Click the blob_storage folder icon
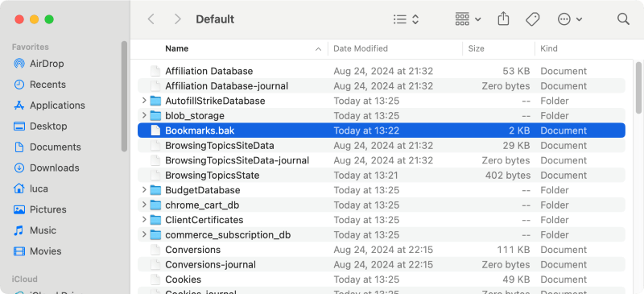644x294 pixels. (155, 115)
